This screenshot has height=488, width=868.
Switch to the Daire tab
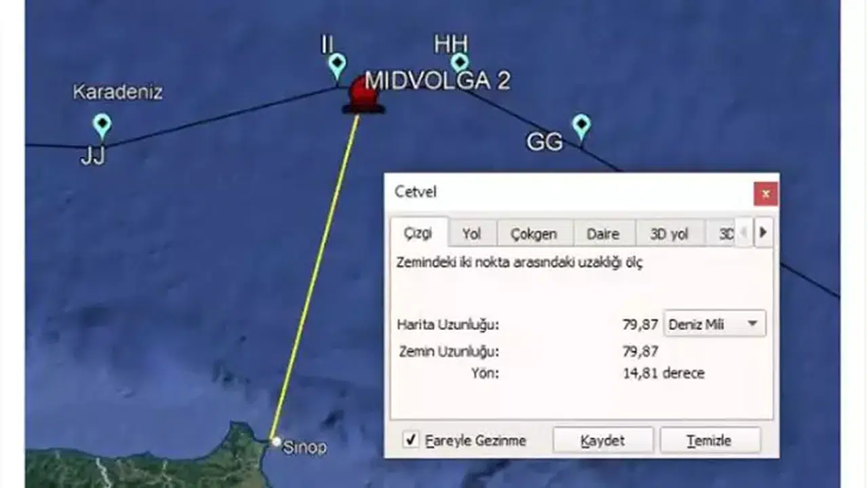click(603, 234)
